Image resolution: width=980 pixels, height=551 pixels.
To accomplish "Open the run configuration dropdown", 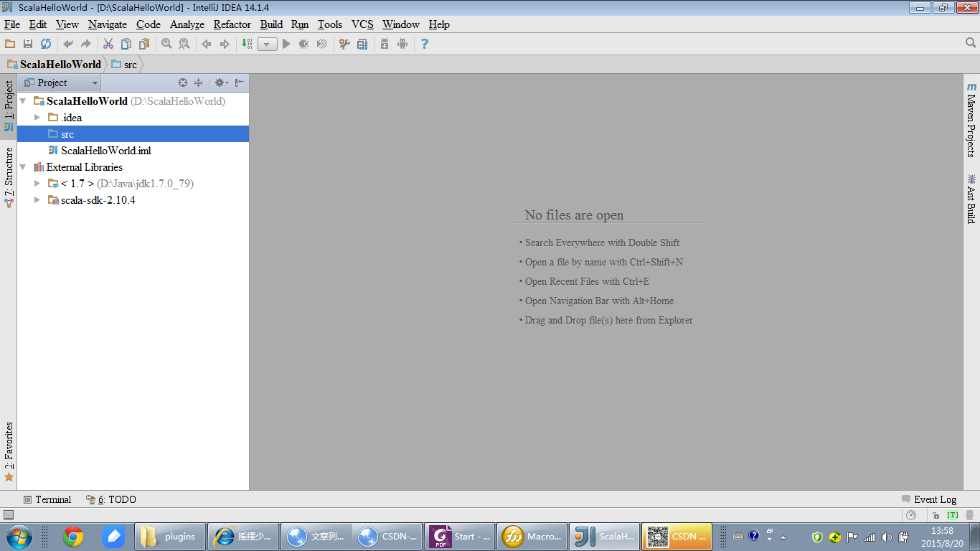I will coord(268,44).
